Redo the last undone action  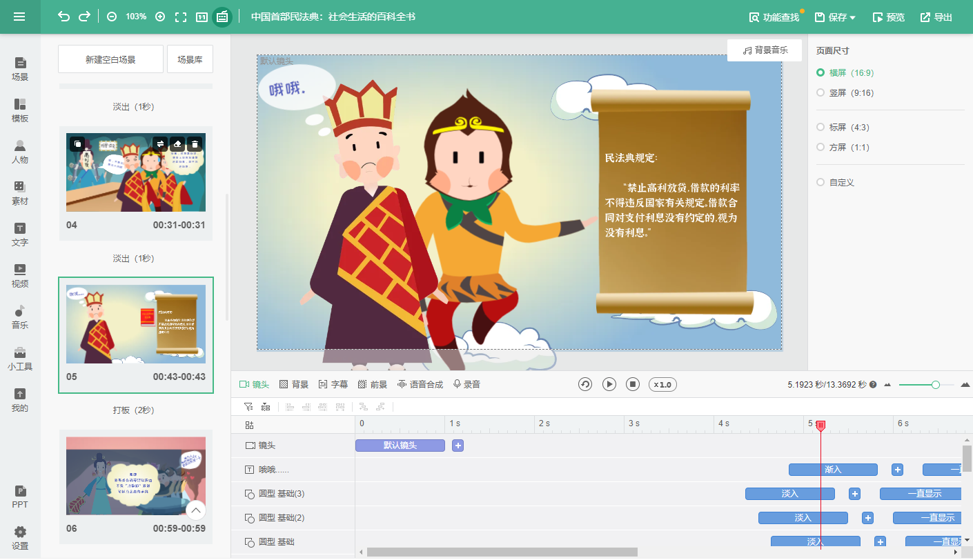(84, 17)
